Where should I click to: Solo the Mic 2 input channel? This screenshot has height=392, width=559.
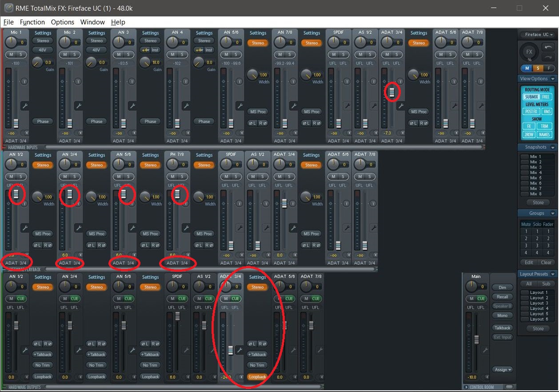74,54
